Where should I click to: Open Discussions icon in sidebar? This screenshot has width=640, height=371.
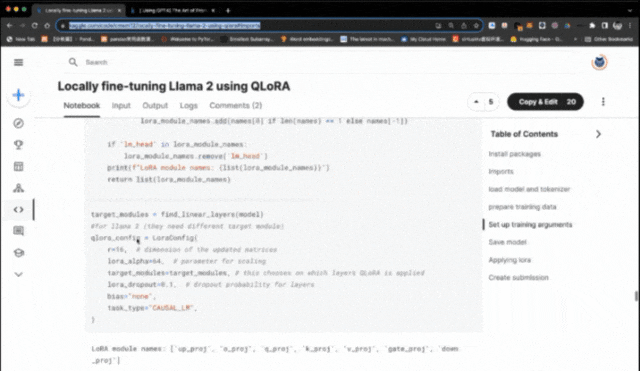tap(18, 231)
